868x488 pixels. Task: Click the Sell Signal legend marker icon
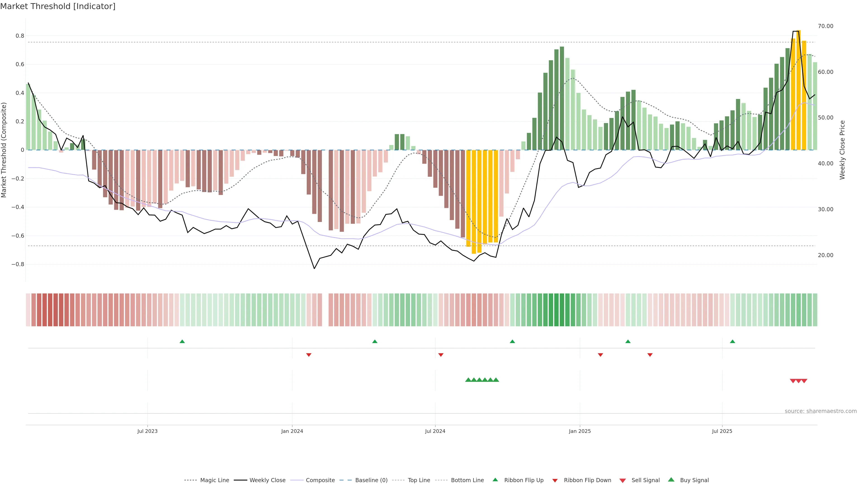(x=622, y=480)
